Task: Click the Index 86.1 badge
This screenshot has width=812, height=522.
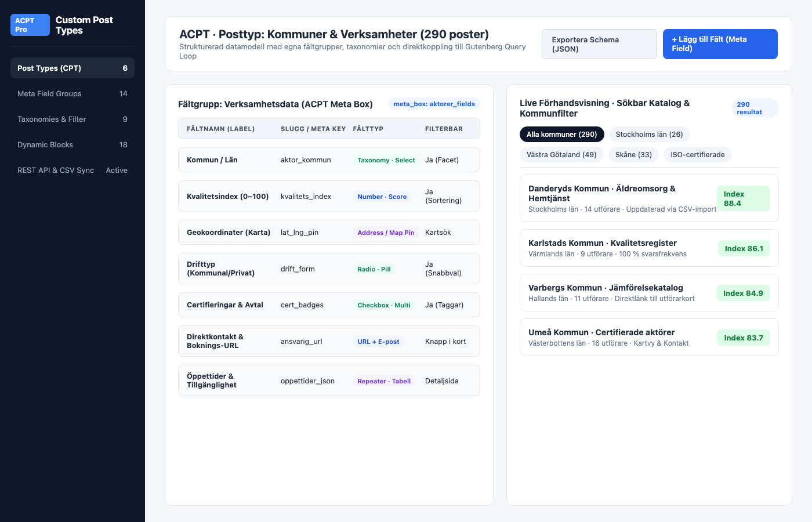Action: click(x=744, y=248)
